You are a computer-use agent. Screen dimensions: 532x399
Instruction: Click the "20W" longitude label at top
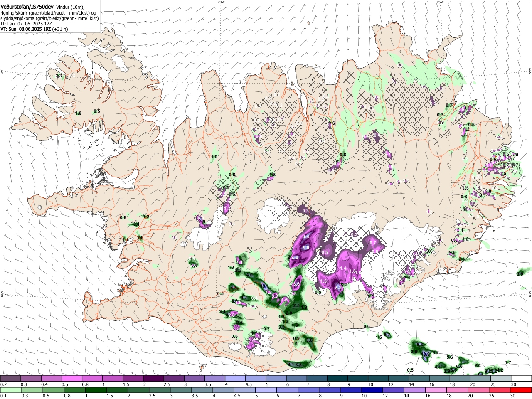click(221, 2)
